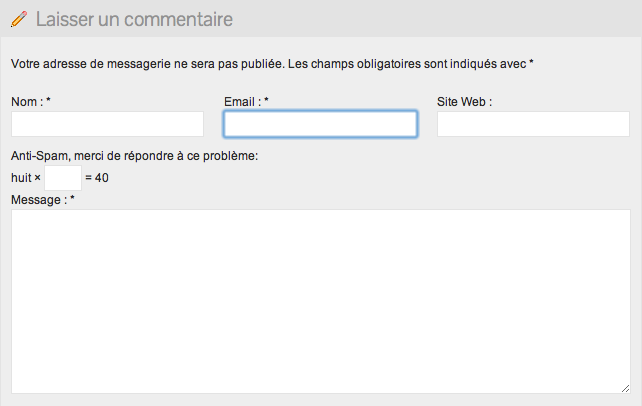
Task: Click the pencil icon beside the heading
Action: coord(19,19)
